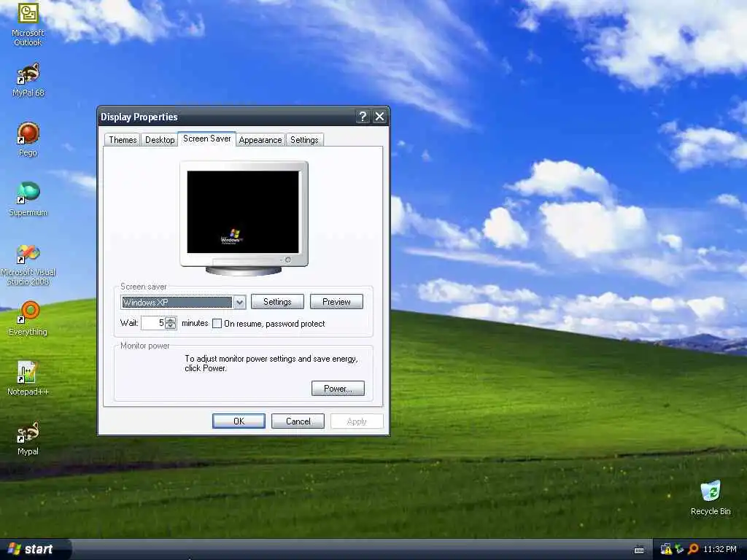
Task: Open the Microsoft Outlook desktop icon
Action: pyautogui.click(x=28, y=23)
